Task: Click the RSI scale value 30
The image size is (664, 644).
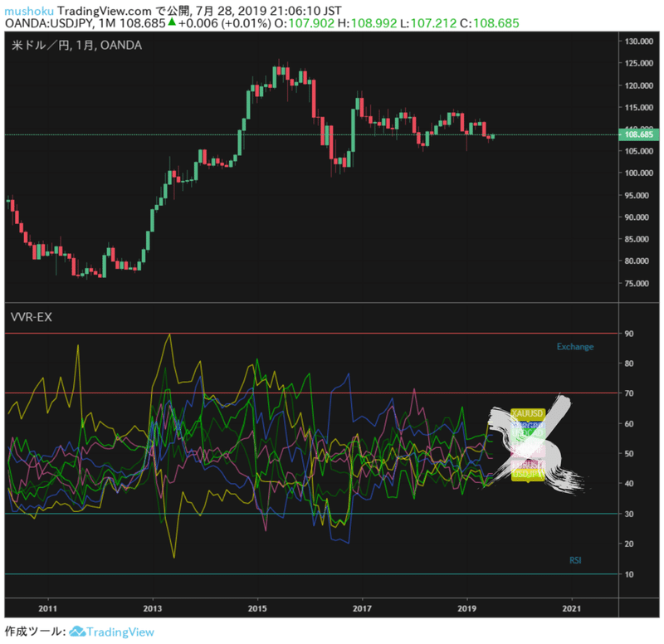Action: (629, 514)
